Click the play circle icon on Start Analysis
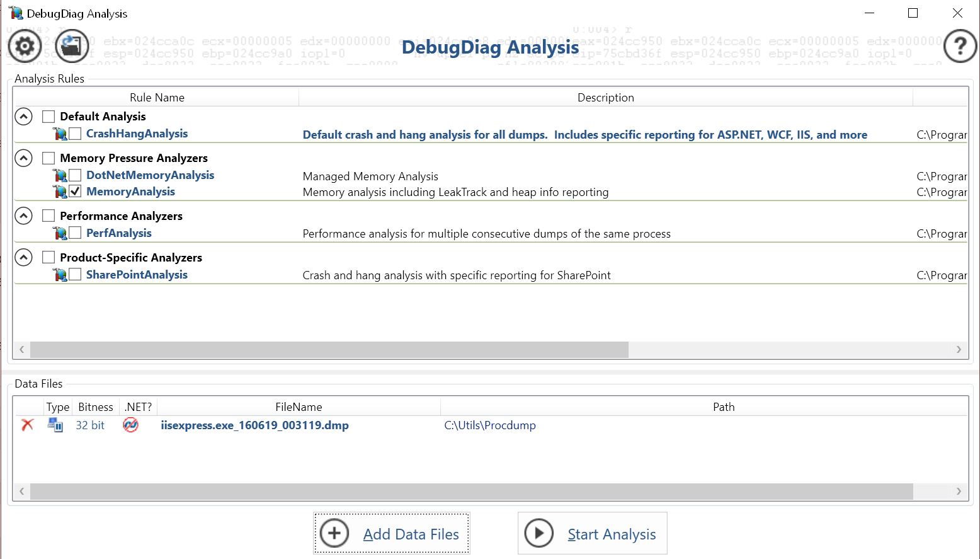This screenshot has height=559, width=980. click(539, 533)
